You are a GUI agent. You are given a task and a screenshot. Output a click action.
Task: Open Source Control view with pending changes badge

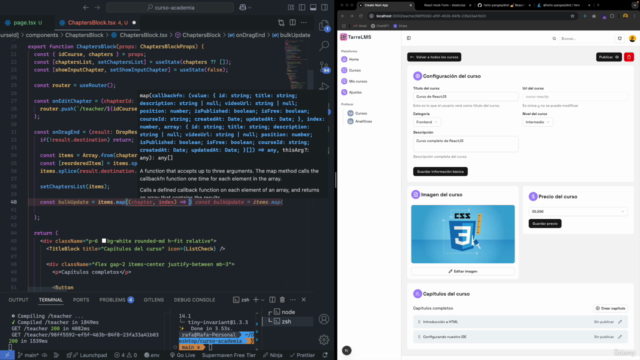(324, 67)
